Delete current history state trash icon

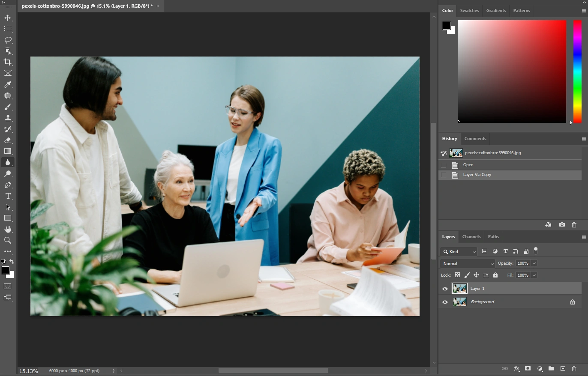pyautogui.click(x=574, y=224)
